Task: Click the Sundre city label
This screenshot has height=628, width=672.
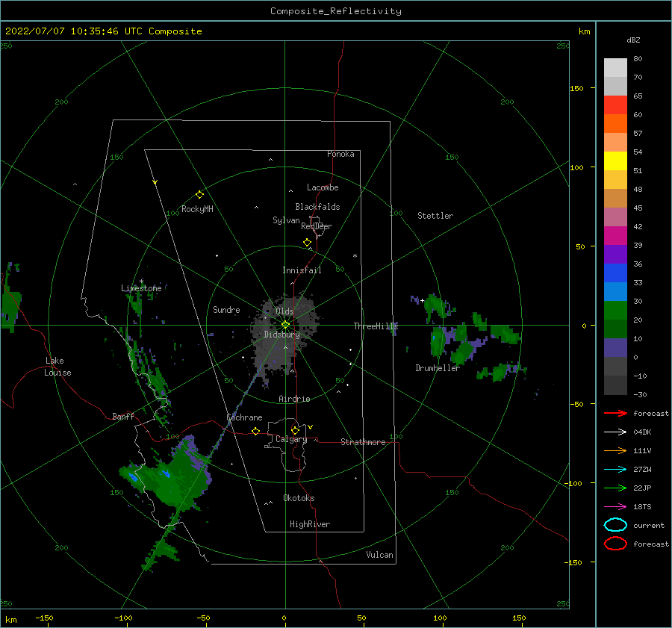Action: (x=226, y=309)
